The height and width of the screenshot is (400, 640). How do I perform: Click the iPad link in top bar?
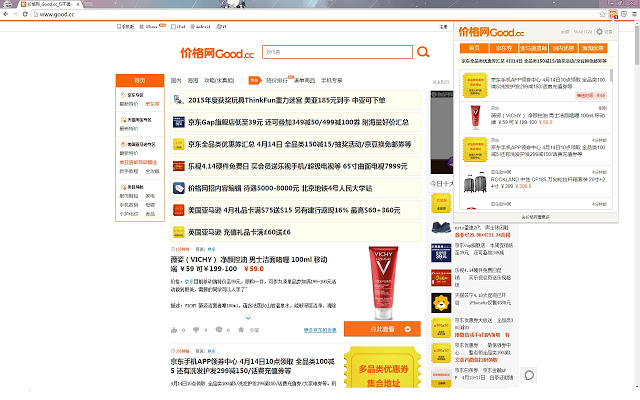pos(178,27)
